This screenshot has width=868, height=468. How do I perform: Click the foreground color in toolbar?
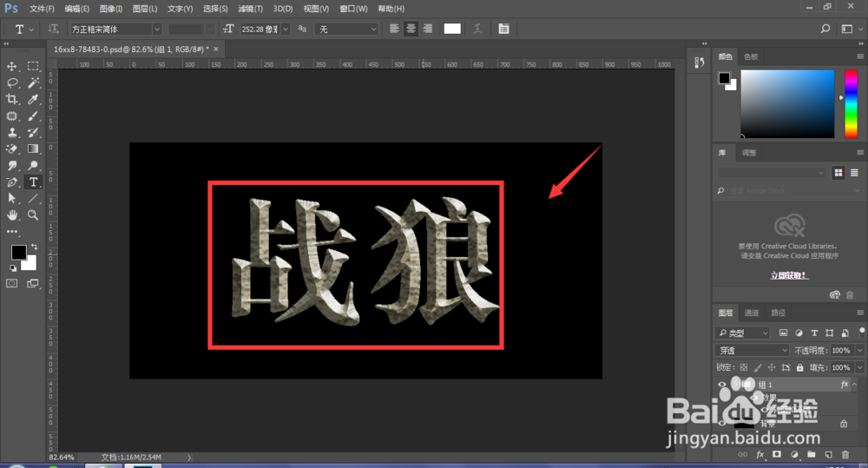pos(18,252)
